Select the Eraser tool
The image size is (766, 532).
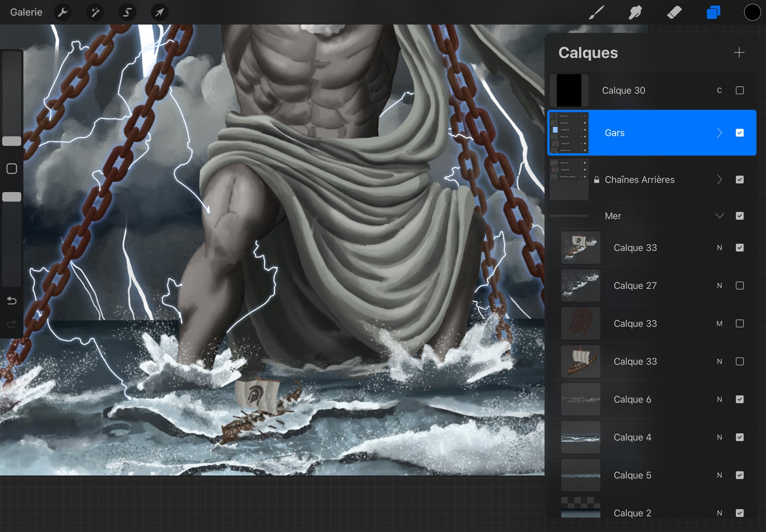click(674, 12)
